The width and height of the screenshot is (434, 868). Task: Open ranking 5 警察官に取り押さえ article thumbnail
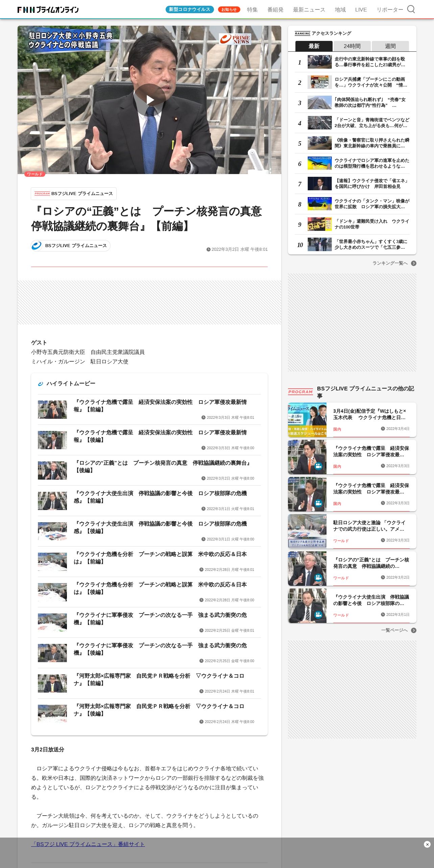coord(320,143)
